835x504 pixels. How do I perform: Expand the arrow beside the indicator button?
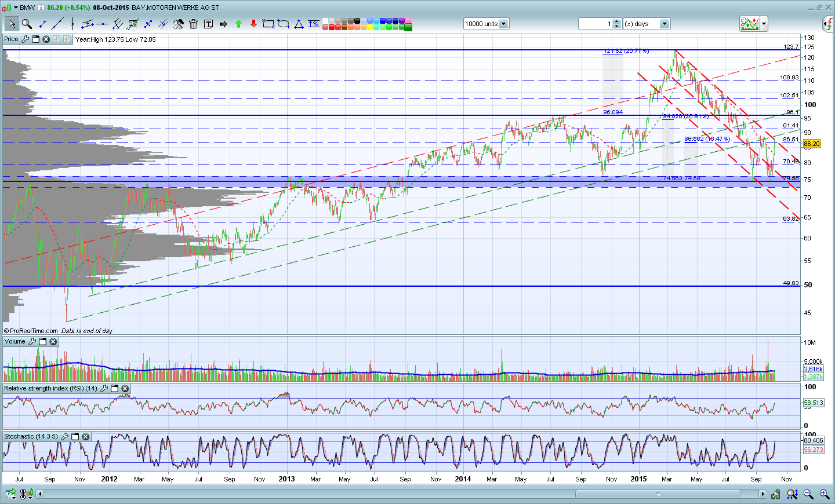pos(764,24)
